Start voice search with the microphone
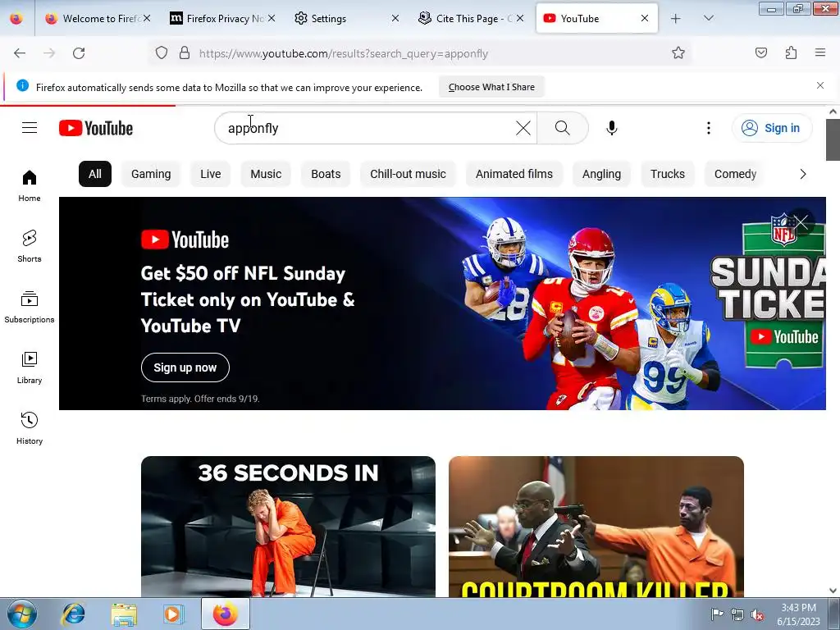The height and width of the screenshot is (630, 840). (612, 128)
